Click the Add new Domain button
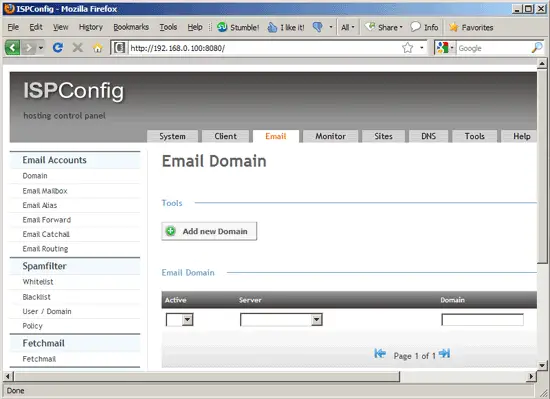550x399 pixels. pyautogui.click(x=209, y=231)
